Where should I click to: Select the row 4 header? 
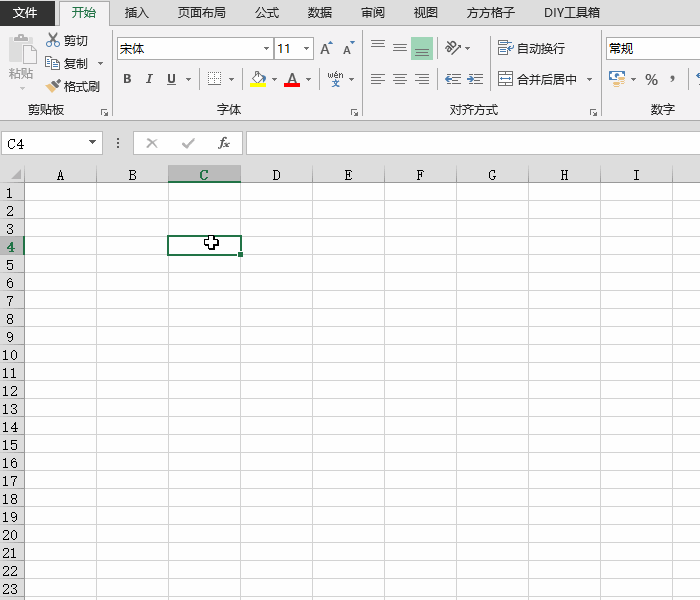[12, 246]
